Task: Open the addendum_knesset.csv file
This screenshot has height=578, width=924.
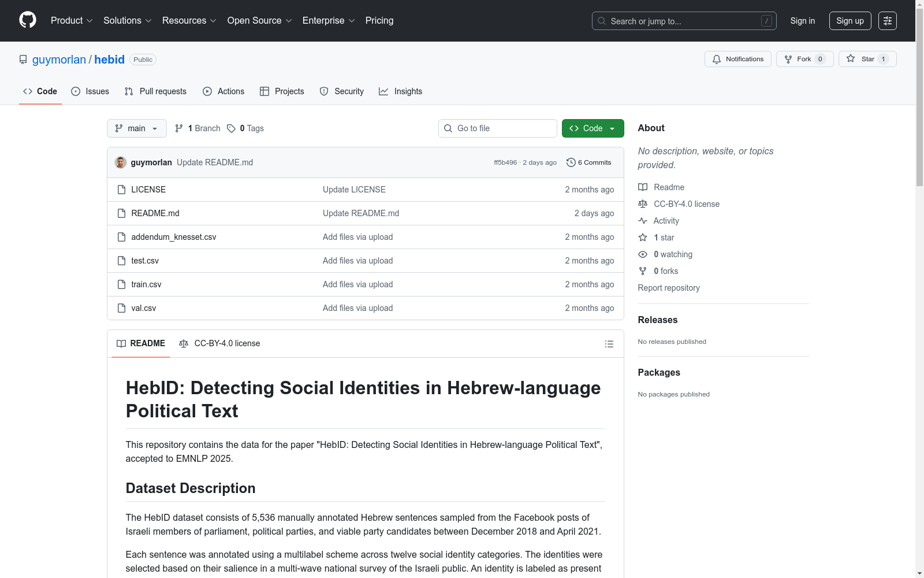Action: [x=174, y=237]
